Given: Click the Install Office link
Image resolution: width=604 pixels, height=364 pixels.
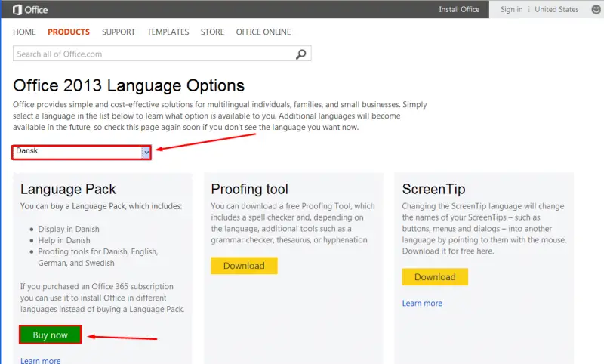Looking at the screenshot, I should (x=459, y=9).
